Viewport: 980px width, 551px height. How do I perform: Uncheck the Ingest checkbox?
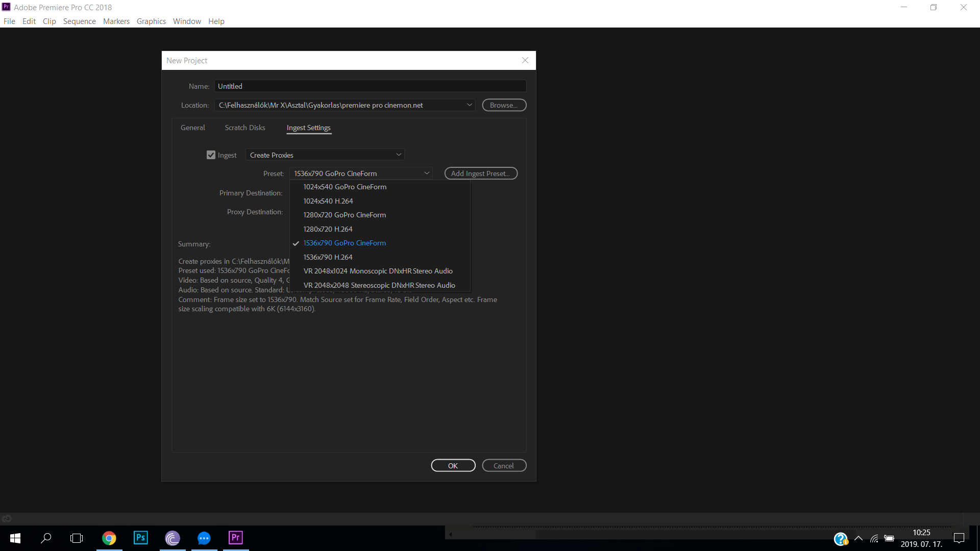(x=211, y=155)
